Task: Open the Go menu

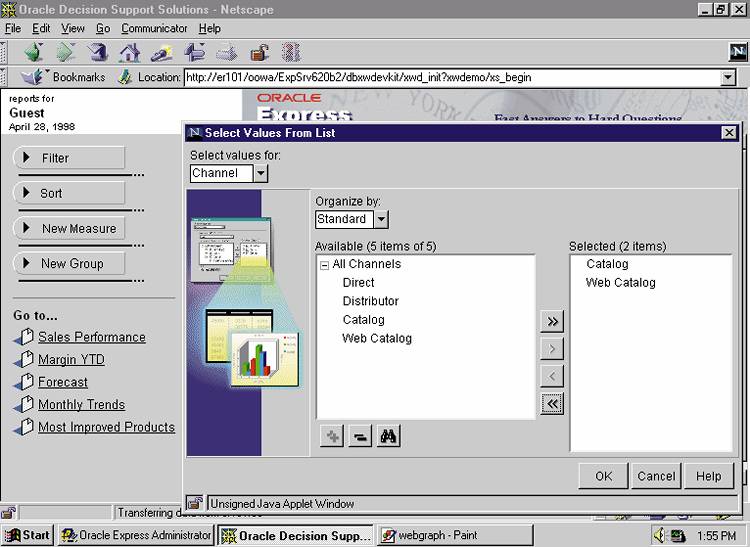Action: [103, 28]
